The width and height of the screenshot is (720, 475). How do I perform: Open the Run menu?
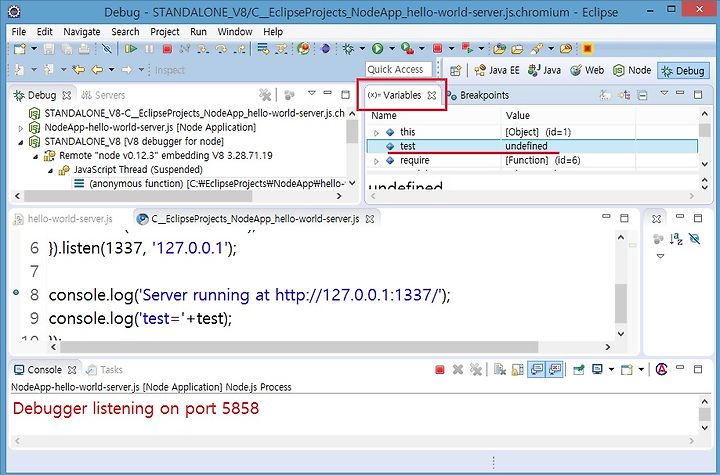[x=198, y=32]
